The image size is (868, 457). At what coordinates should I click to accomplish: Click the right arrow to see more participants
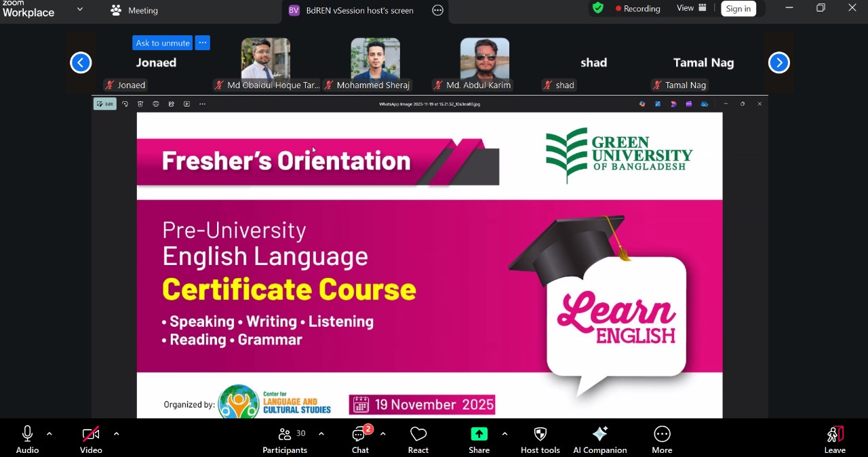778,62
